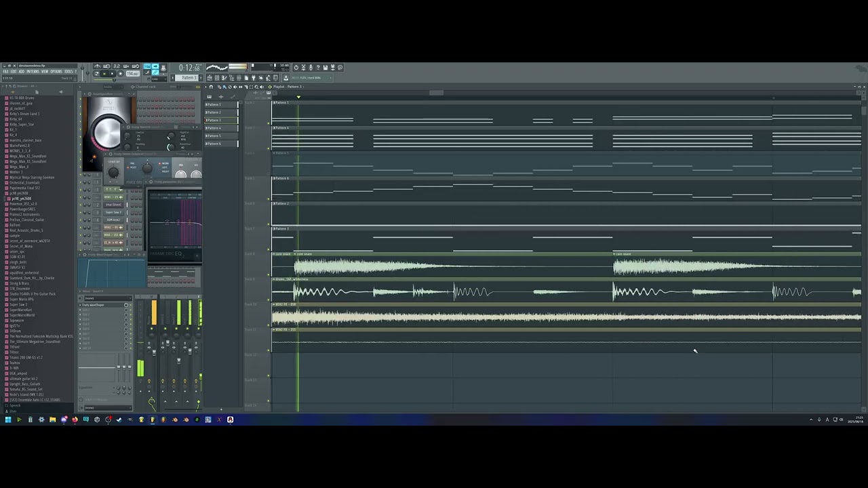Viewport: 868px width, 488px height.
Task: Toggle Fruity WaveShaper slot enable switch
Action: click(131, 305)
